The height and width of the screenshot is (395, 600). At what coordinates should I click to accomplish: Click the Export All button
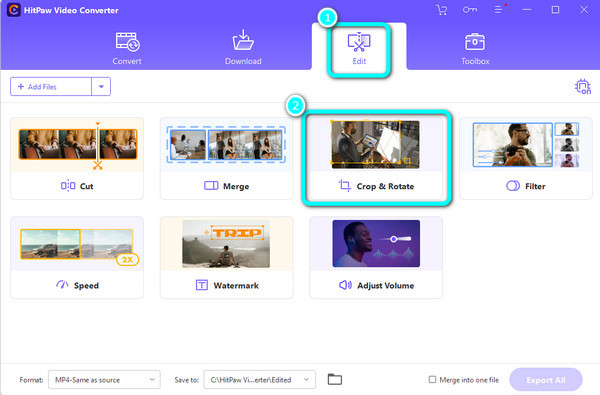click(546, 380)
